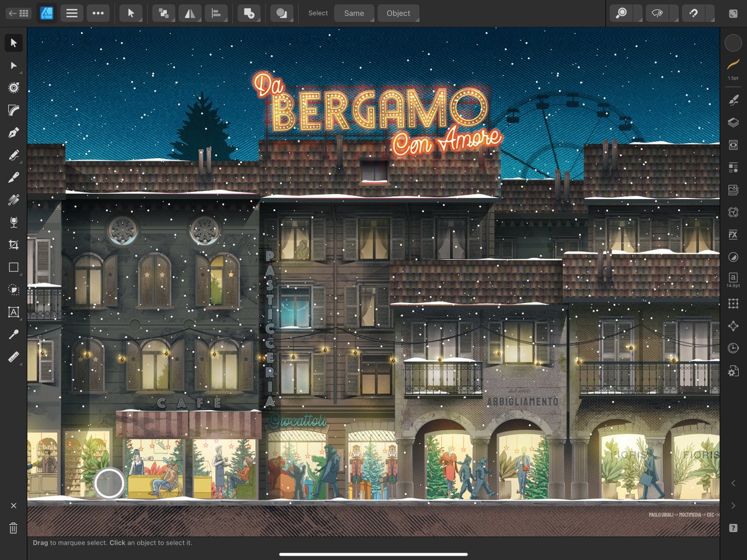Click the Select Same button
Viewport: 747px width, 560px height.
pos(354,13)
